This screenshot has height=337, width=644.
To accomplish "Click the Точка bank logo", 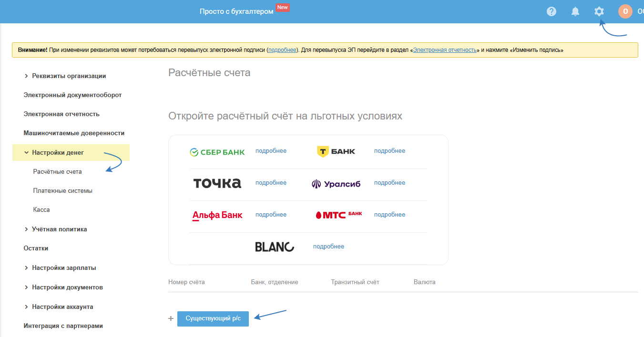I will tap(217, 183).
